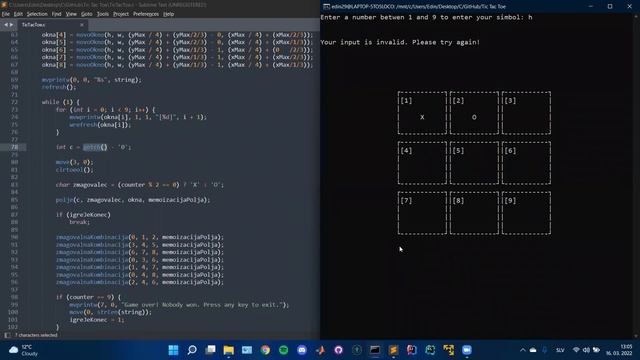640x360 pixels.
Task: Minimize the terminal window
Action: 591,7
